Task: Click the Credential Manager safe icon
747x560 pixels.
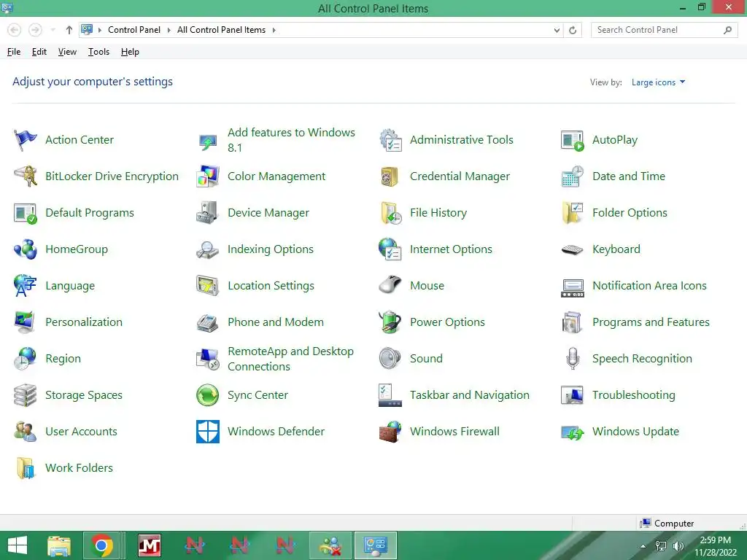Action: [x=390, y=176]
